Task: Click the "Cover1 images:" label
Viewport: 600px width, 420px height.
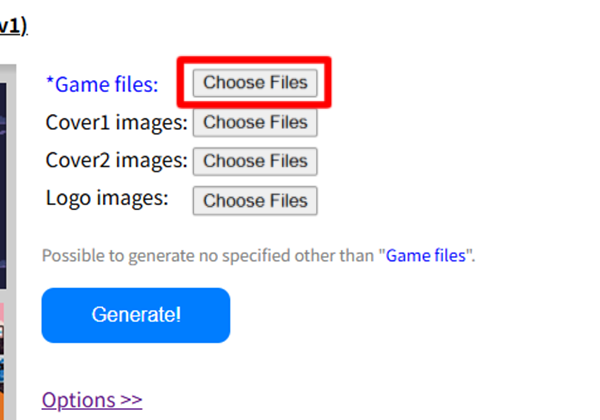Action: point(116,123)
